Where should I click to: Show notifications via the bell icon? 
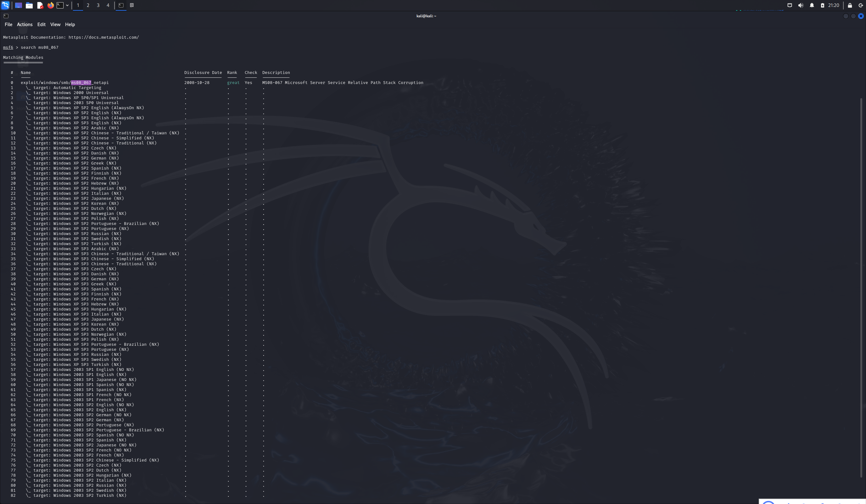coord(812,5)
